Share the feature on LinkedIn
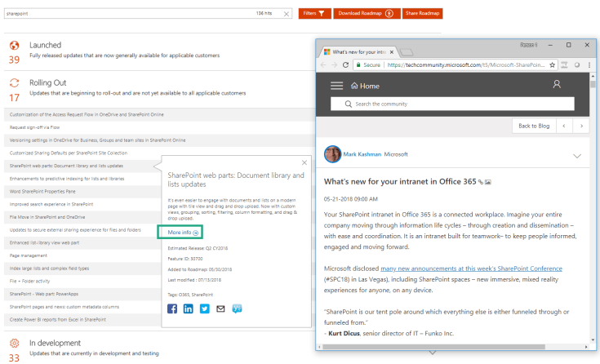 click(x=189, y=309)
